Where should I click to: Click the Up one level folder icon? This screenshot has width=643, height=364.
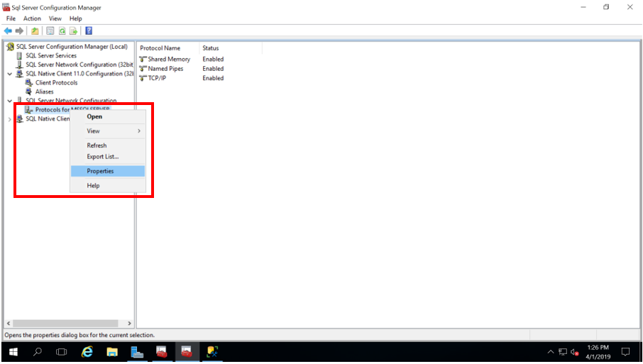click(x=35, y=31)
